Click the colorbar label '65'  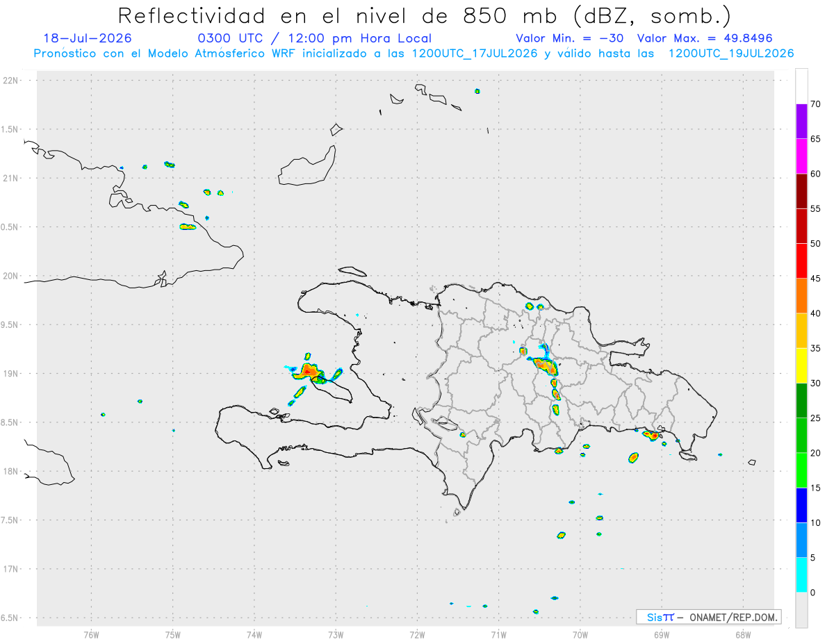(816, 139)
